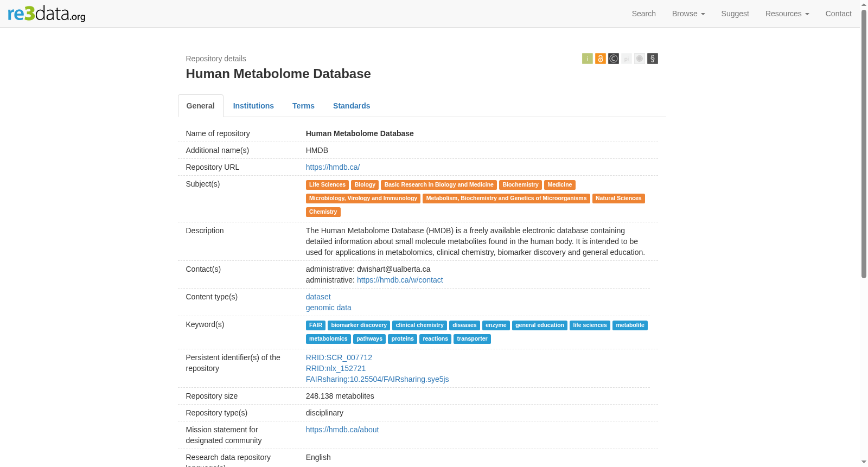This screenshot has height=467, width=868.
Task: Click the green info badge icon
Action: [587, 59]
